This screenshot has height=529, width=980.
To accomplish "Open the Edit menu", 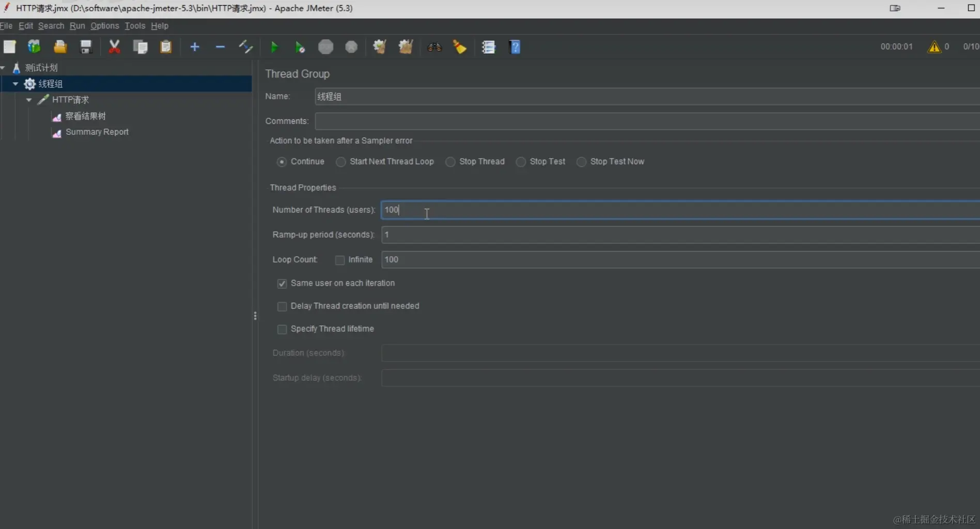I will 26,26.
